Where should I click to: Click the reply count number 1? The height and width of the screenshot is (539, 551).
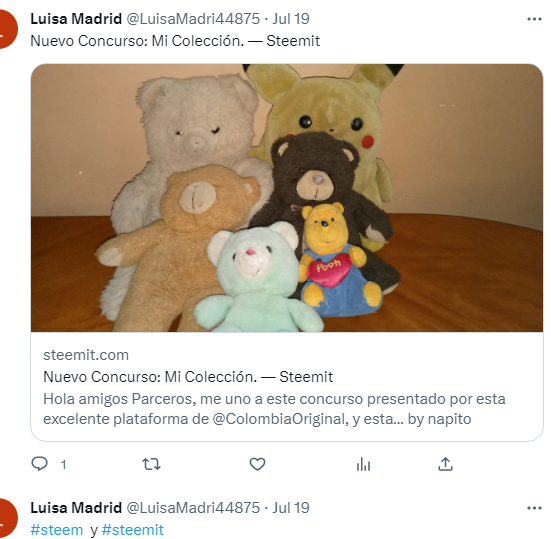tap(64, 465)
